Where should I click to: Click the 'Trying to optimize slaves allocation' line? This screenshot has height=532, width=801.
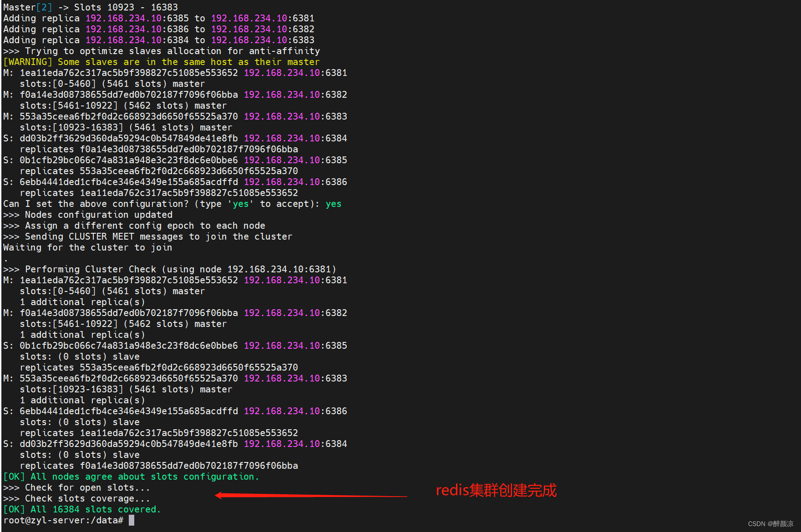[162, 51]
